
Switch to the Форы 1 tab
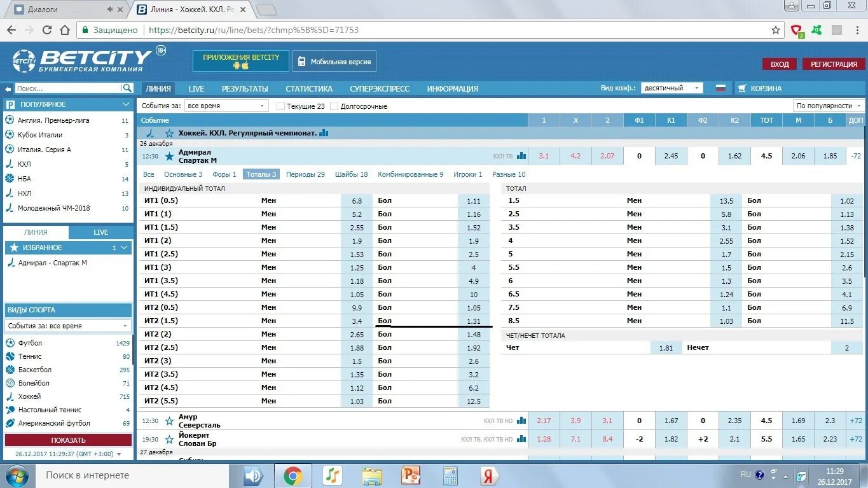(224, 174)
